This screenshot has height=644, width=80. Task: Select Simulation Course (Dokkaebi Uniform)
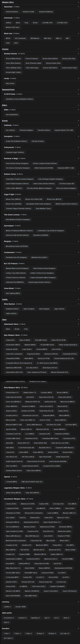pyautogui.click(x=19, y=99)
